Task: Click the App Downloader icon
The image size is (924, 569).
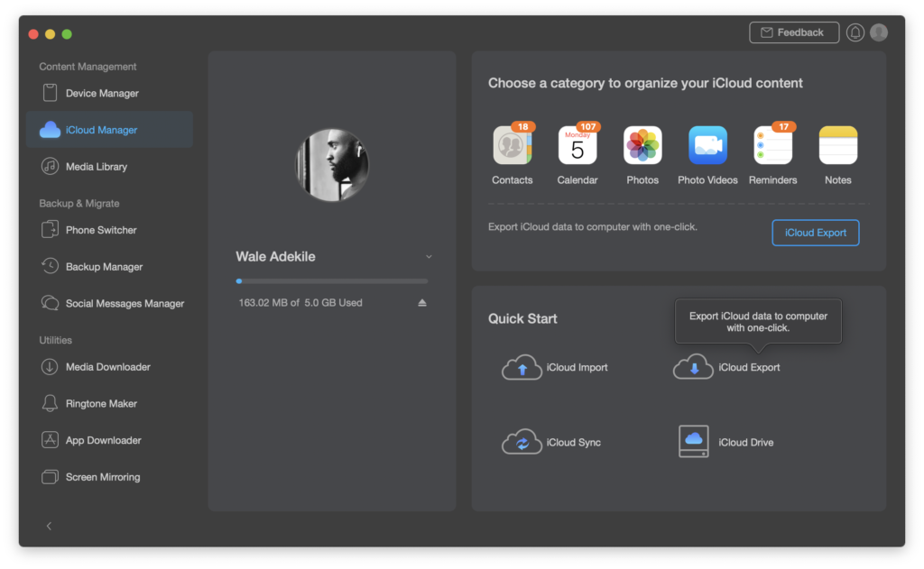Action: (x=51, y=440)
